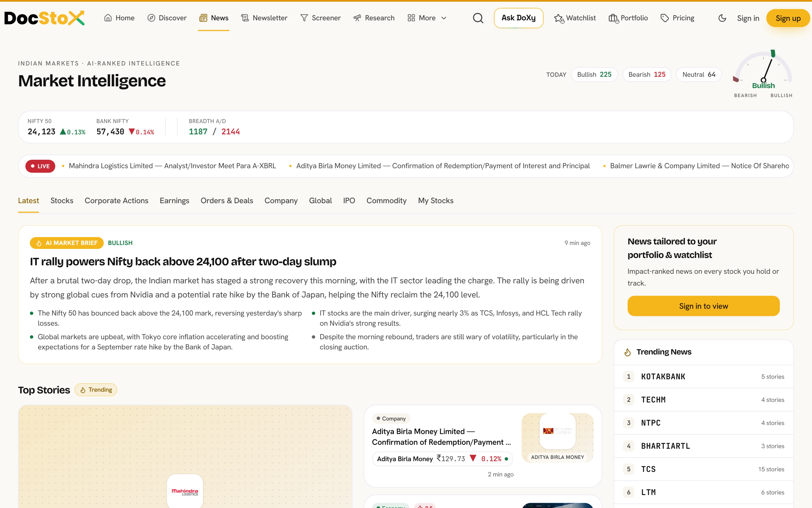Click Sign in to view button
Image resolution: width=812 pixels, height=508 pixels.
click(x=703, y=306)
